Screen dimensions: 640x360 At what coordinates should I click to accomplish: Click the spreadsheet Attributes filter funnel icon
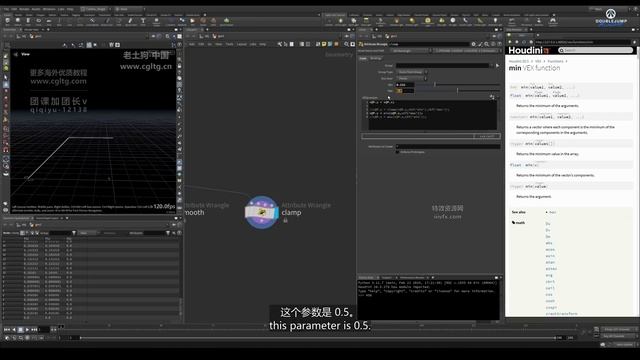coord(168,233)
